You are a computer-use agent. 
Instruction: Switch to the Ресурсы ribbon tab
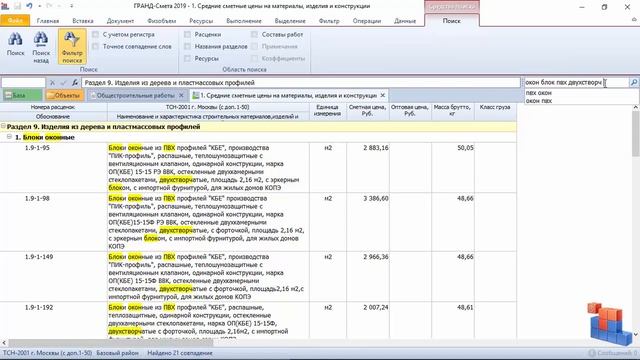[201, 21]
